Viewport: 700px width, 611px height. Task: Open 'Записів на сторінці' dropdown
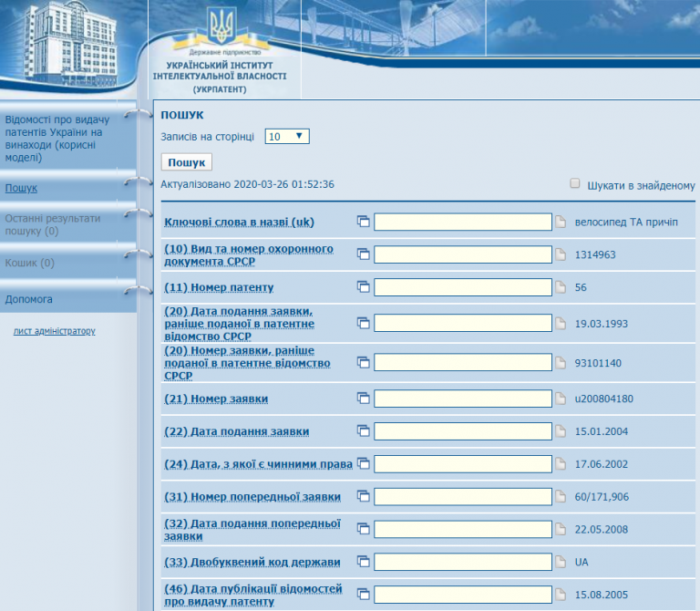[287, 136]
